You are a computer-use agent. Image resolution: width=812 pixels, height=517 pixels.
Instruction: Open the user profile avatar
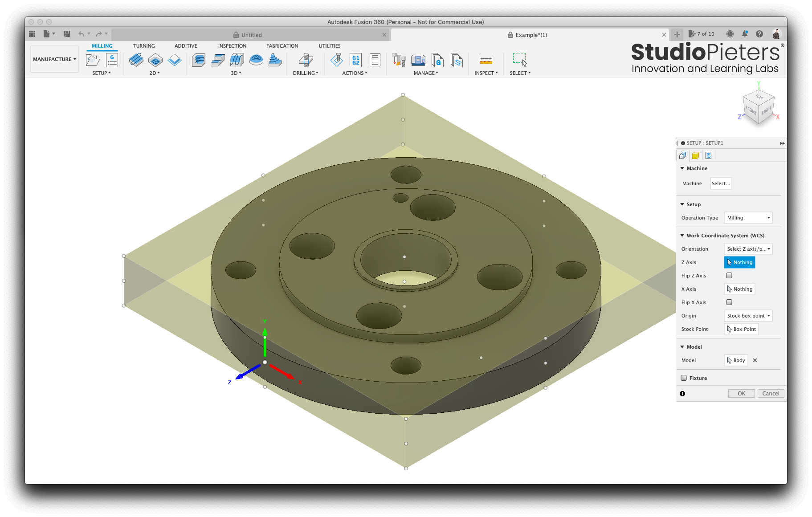pyautogui.click(x=776, y=34)
